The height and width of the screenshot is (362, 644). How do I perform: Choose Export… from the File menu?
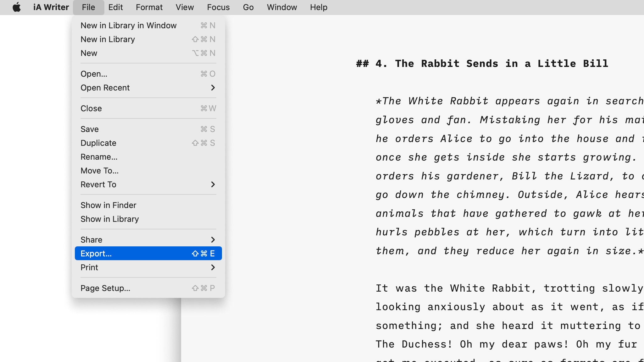click(96, 254)
